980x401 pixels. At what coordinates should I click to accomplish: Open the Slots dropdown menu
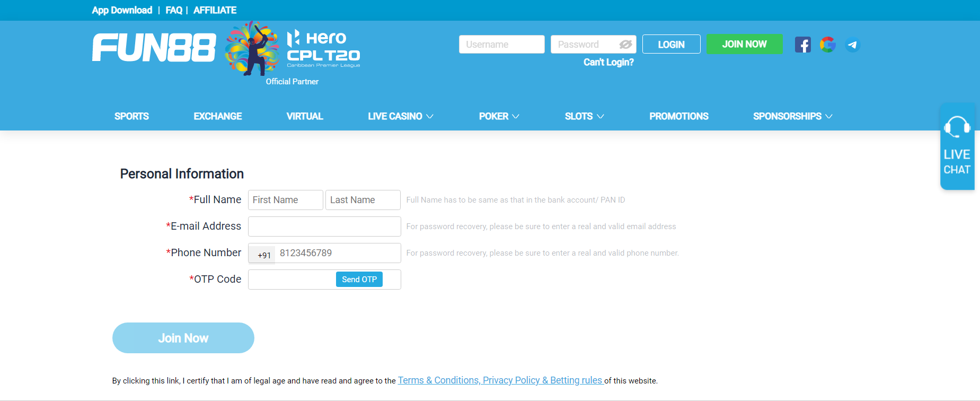584,116
